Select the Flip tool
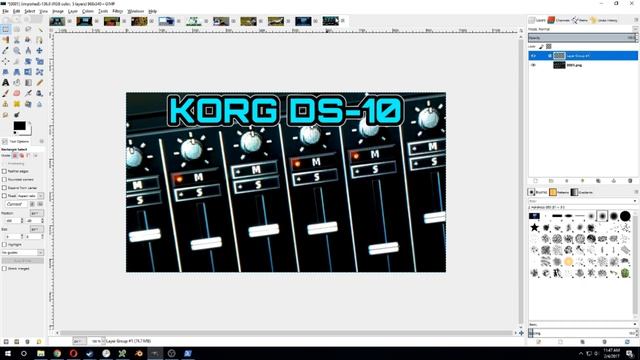The height and width of the screenshot is (360, 640). (28, 72)
